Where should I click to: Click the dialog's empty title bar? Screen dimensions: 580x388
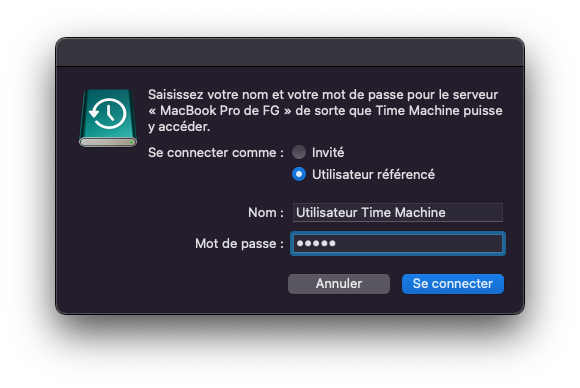point(290,52)
